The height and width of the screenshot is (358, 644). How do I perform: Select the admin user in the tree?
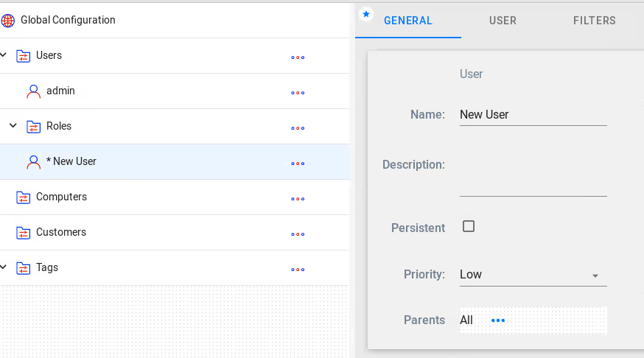60,91
